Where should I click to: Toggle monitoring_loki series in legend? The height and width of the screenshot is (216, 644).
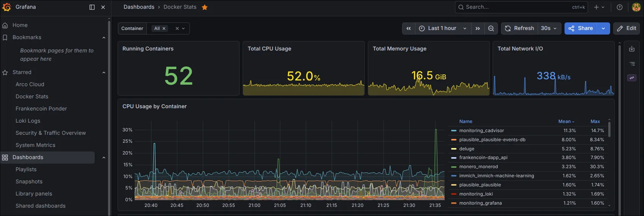click(476, 194)
